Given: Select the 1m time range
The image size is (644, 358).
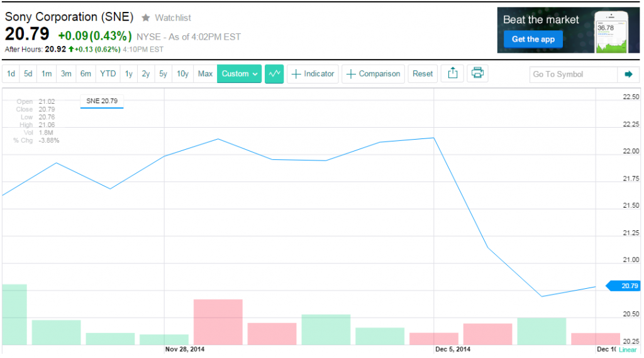Looking at the screenshot, I should click(x=47, y=74).
